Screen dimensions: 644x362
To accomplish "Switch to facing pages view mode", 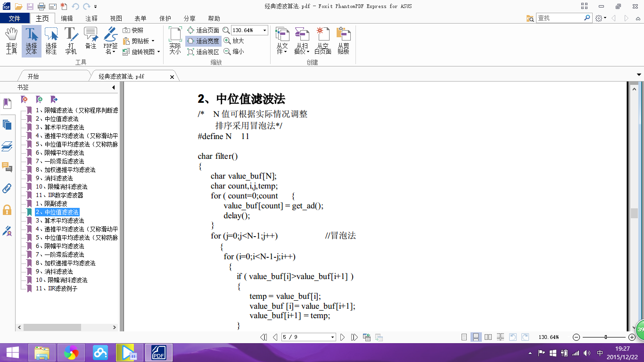I will pos(488,337).
